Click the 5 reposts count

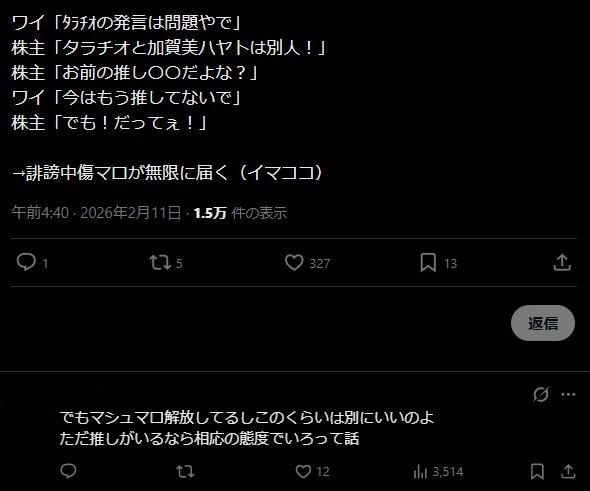pyautogui.click(x=179, y=263)
